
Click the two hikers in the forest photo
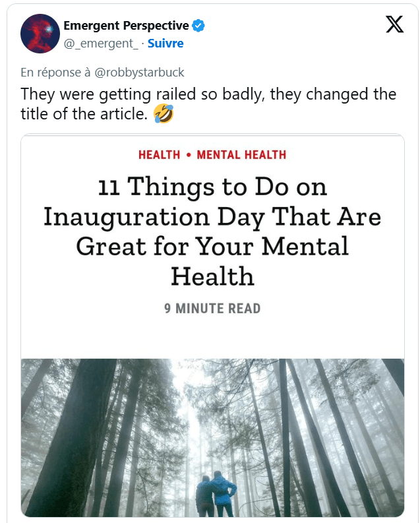(x=216, y=494)
